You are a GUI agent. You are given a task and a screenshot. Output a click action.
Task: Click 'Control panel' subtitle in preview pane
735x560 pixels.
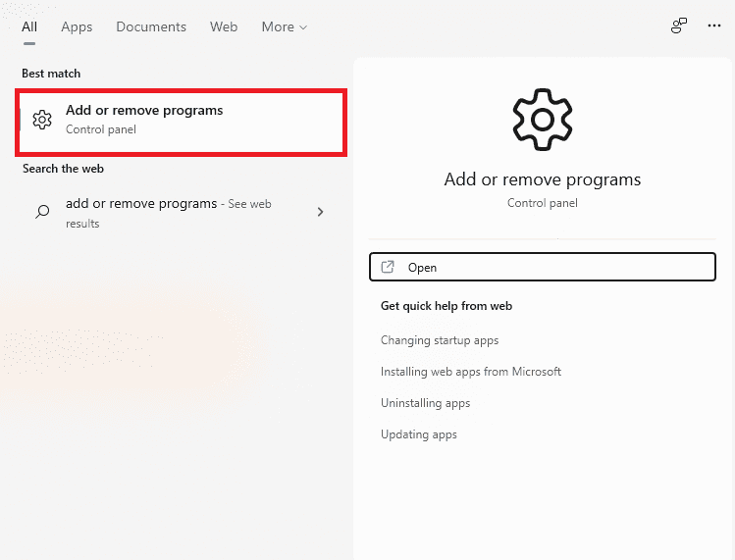pyautogui.click(x=543, y=203)
